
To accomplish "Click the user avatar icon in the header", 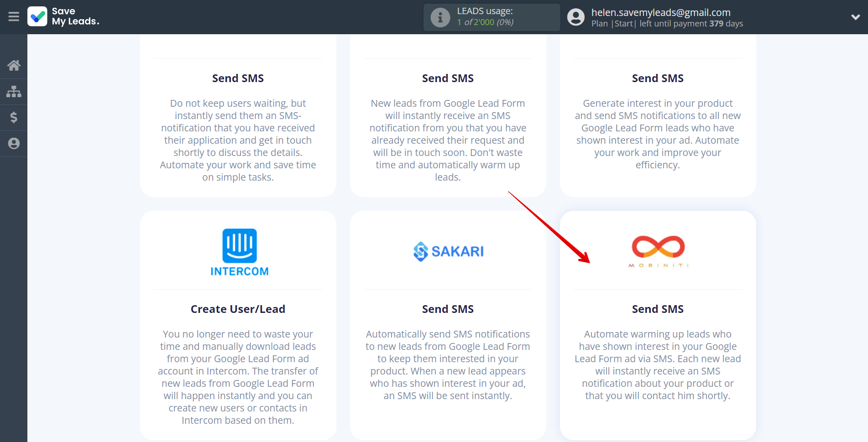I will pos(576,17).
